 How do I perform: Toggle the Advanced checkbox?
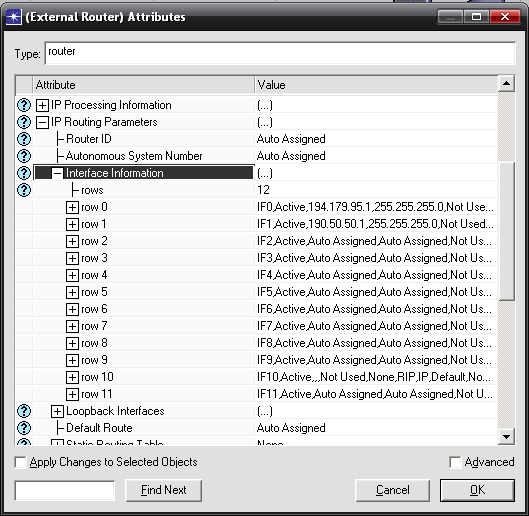tap(455, 462)
